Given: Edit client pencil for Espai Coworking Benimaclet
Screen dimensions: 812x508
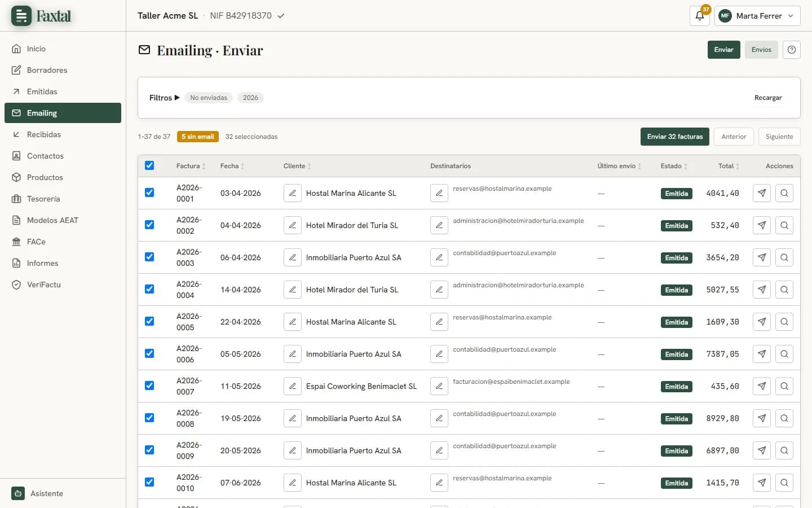Looking at the screenshot, I should [293, 386].
